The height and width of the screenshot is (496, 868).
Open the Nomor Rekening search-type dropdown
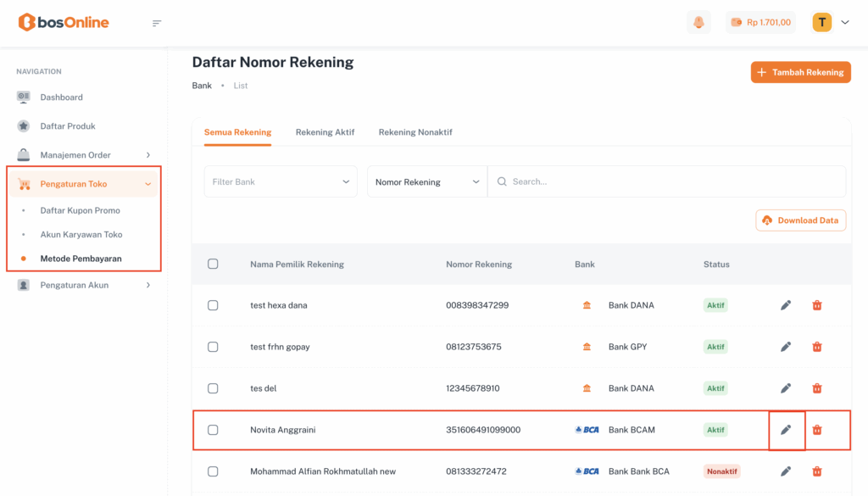coord(426,181)
